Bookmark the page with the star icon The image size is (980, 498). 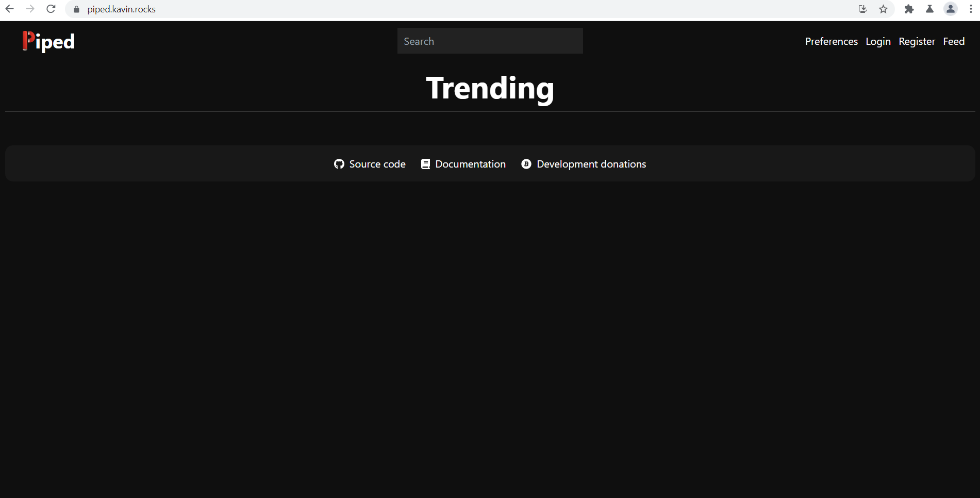[x=884, y=9]
